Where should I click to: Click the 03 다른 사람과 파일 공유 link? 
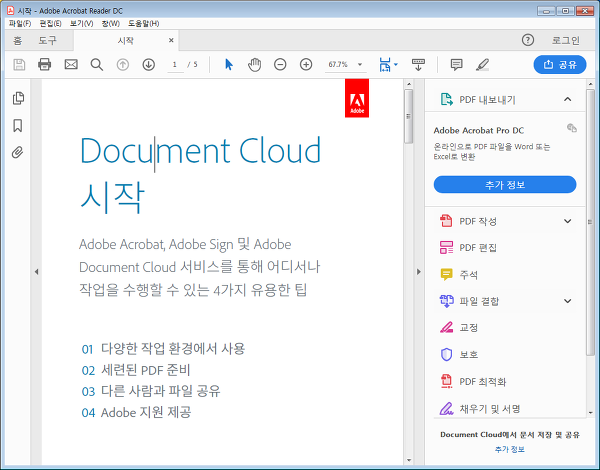151,391
